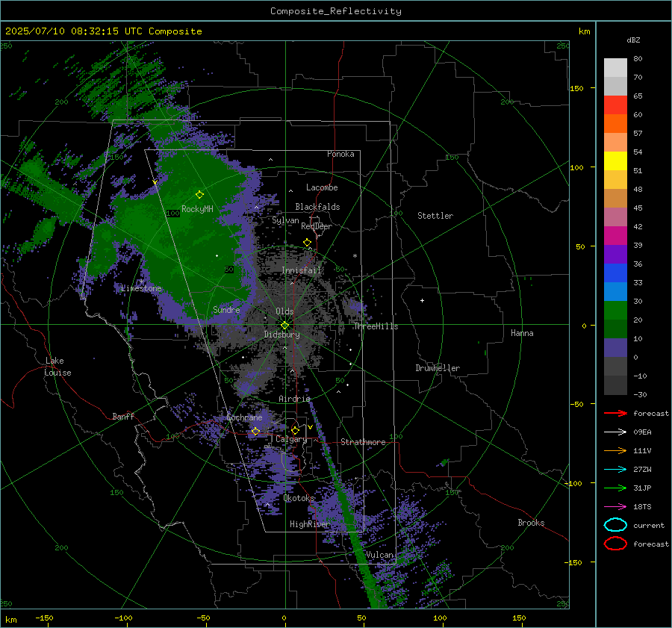Select the magenta swatch between 42 and 39
This screenshot has width=672, height=628.
[615, 236]
